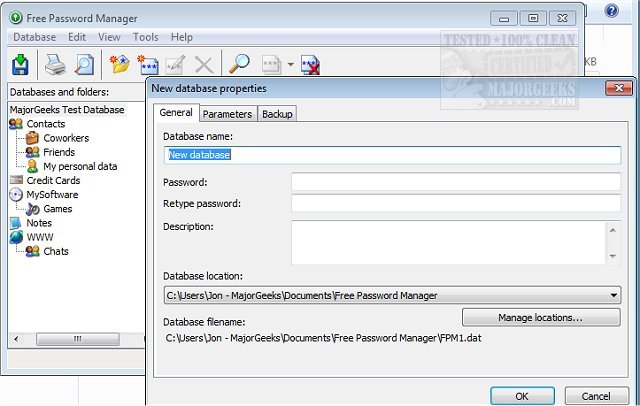Click the FPM1.dat database filename path

click(x=323, y=338)
